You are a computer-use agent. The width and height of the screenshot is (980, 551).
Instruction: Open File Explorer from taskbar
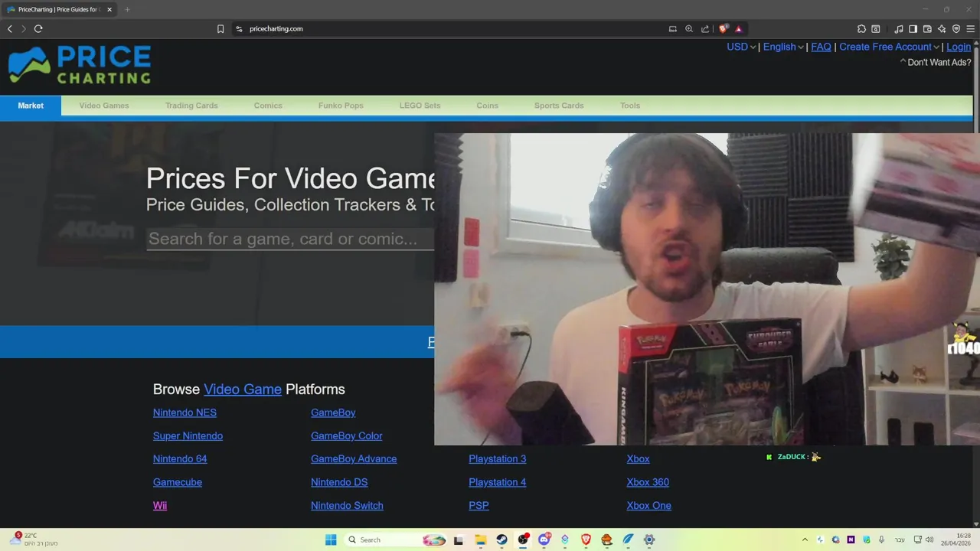[481, 540]
